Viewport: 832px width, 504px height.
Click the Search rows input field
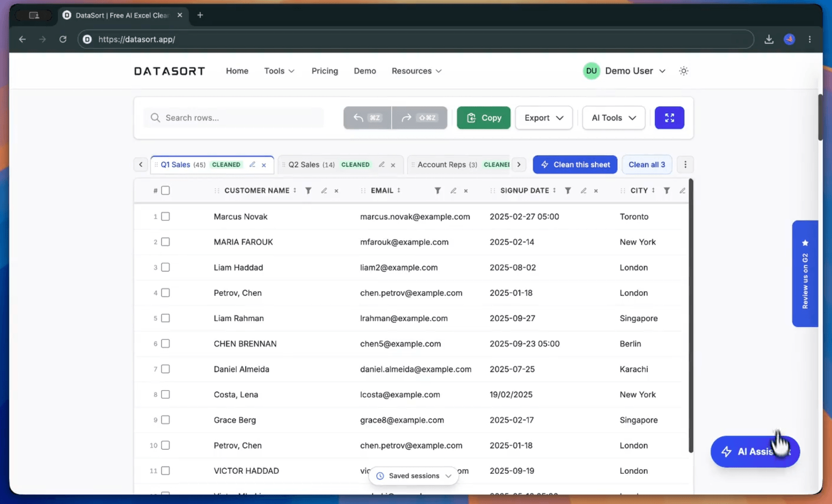point(234,118)
